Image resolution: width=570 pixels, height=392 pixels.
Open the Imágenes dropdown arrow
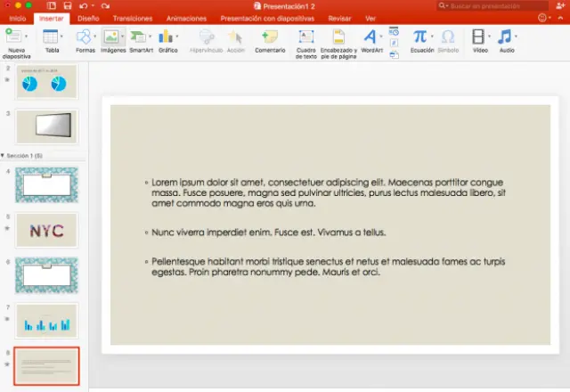[x=123, y=37]
